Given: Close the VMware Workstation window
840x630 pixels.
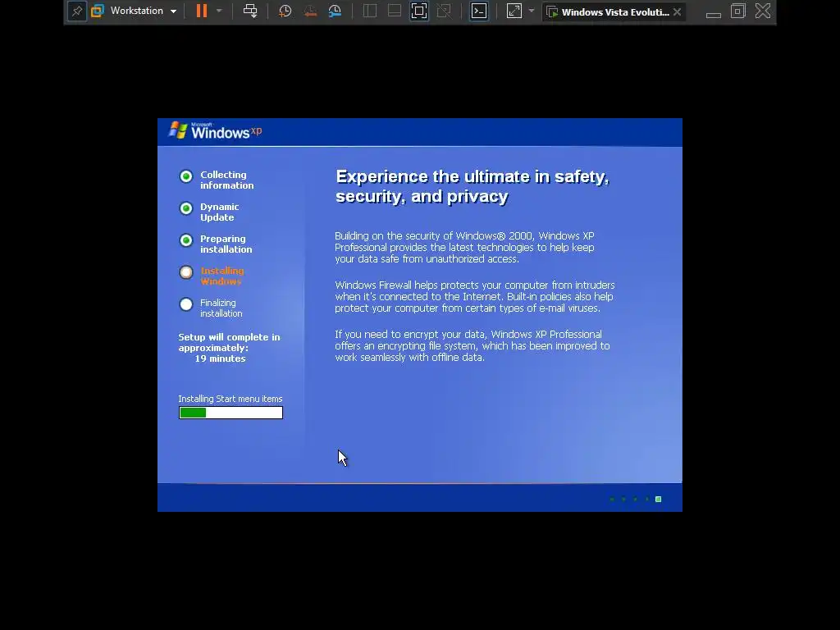Looking at the screenshot, I should pyautogui.click(x=763, y=11).
